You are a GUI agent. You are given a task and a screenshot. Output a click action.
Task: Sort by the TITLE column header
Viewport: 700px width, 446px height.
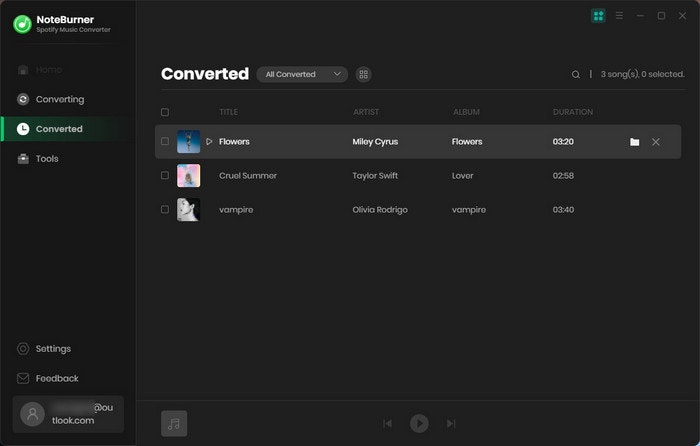pyautogui.click(x=229, y=112)
